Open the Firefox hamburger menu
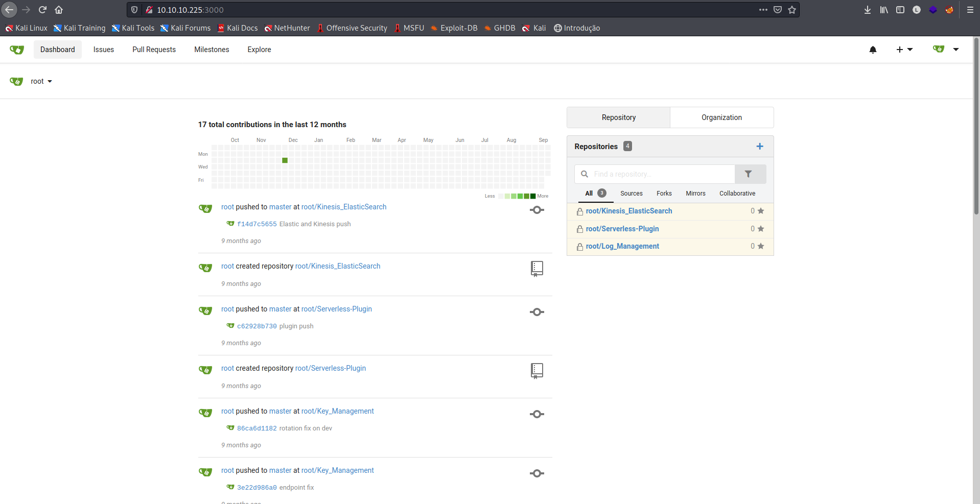This screenshot has width=980, height=504. [970, 10]
